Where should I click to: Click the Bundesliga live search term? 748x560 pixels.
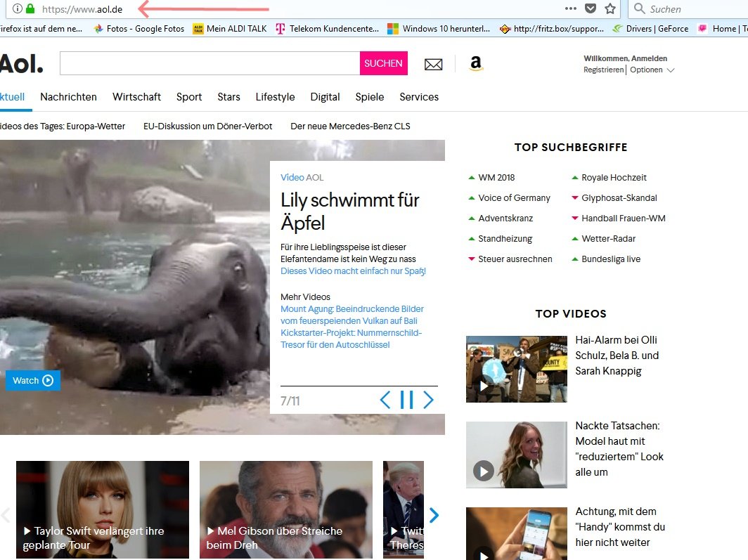tap(611, 259)
